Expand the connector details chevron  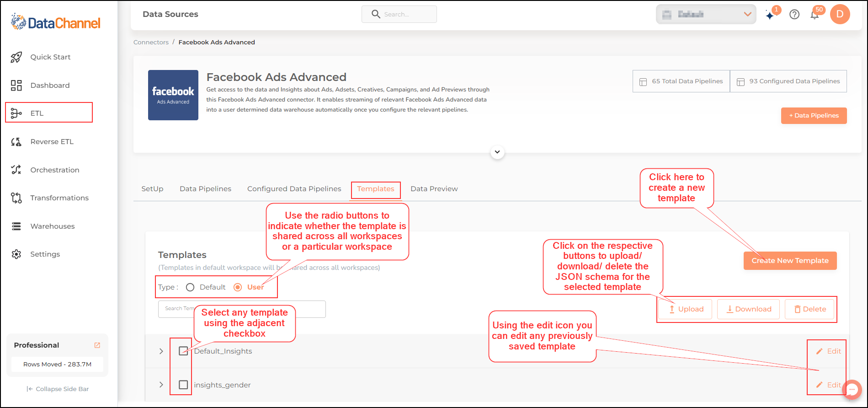pyautogui.click(x=497, y=152)
